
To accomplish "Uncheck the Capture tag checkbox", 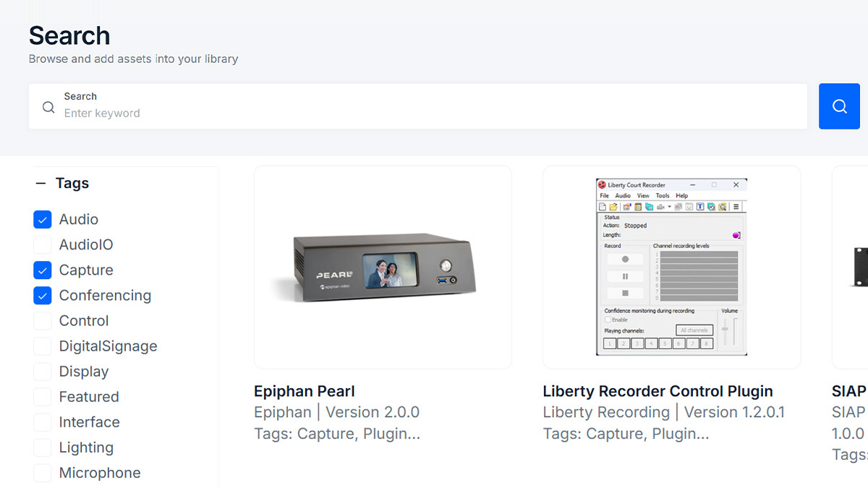I will 43,270.
